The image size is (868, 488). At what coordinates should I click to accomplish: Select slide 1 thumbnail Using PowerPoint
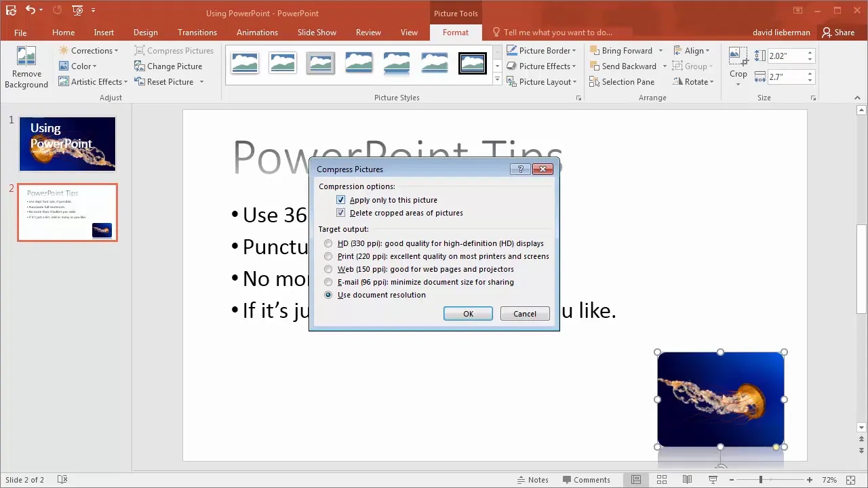click(x=67, y=144)
